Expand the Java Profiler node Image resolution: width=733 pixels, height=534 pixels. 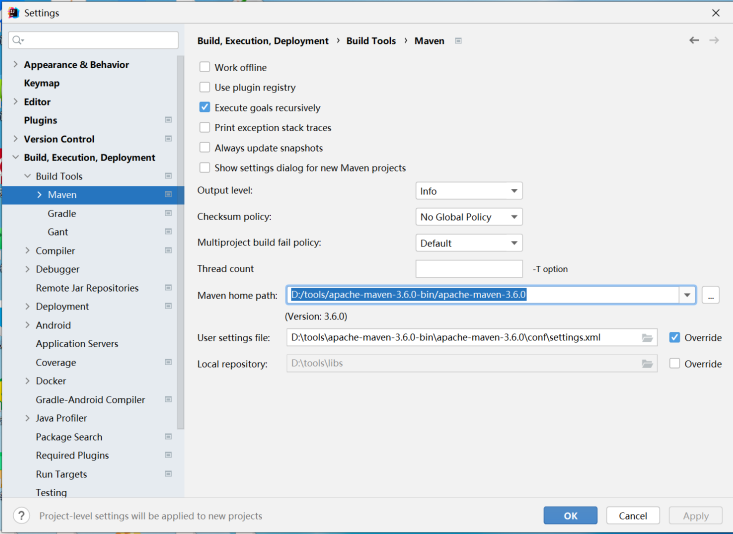[x=27, y=418]
